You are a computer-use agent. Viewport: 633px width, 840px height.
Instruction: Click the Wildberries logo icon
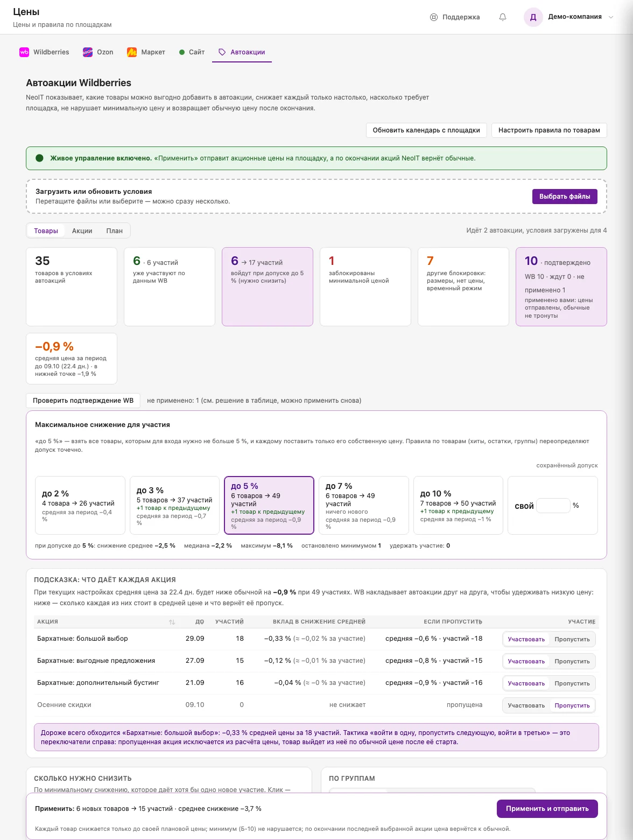pyautogui.click(x=24, y=52)
